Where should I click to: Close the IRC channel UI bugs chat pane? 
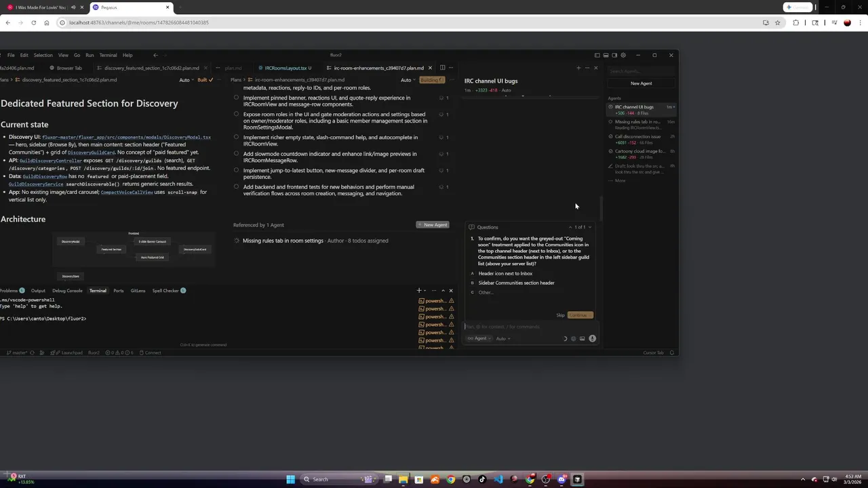pyautogui.click(x=595, y=68)
